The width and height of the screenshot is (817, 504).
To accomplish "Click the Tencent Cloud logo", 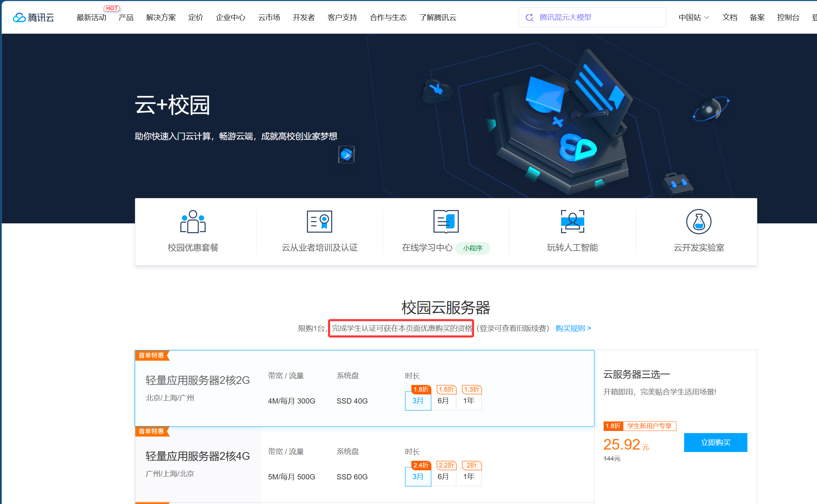I will point(33,17).
